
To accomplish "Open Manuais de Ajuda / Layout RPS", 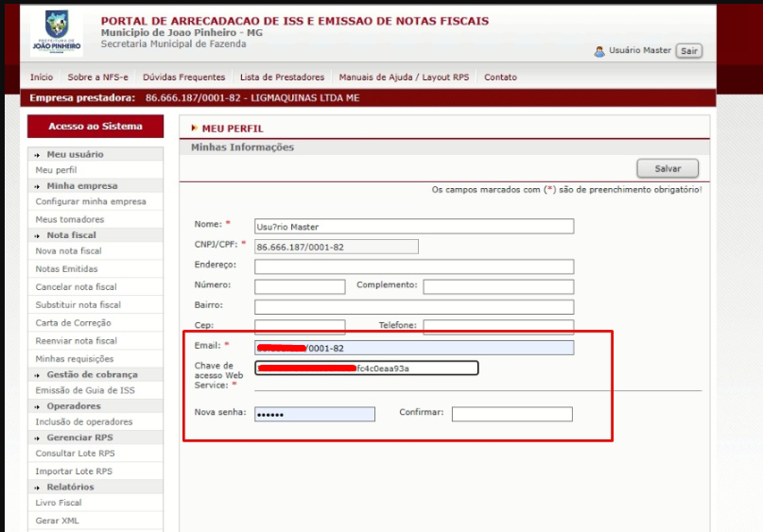I will click(x=404, y=77).
